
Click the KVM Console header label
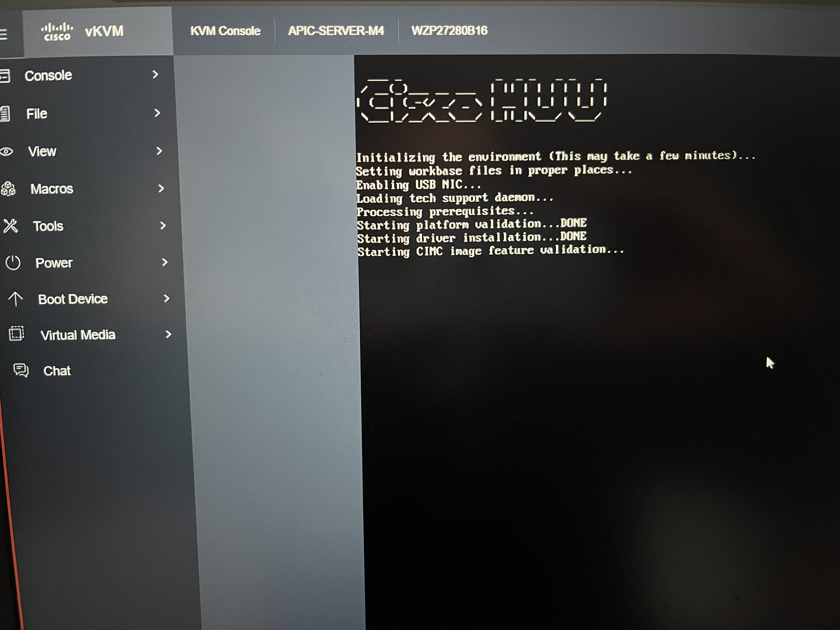pyautogui.click(x=226, y=31)
